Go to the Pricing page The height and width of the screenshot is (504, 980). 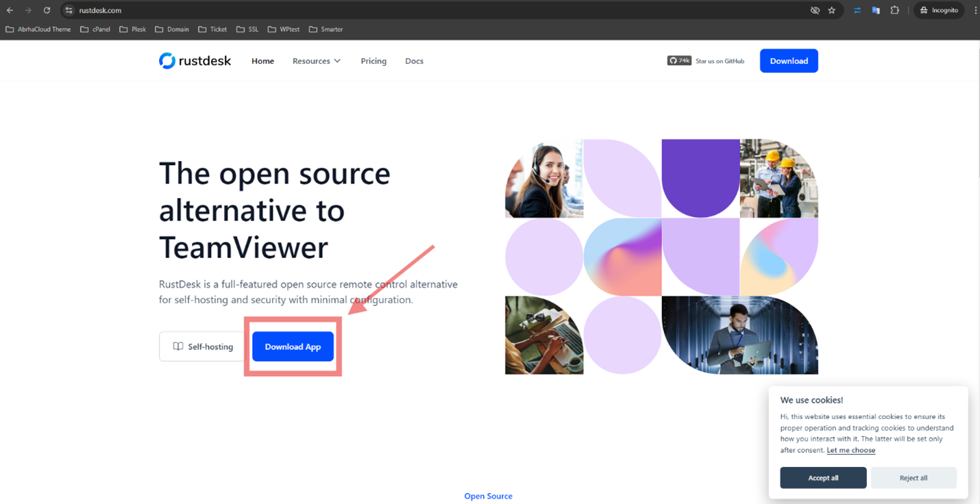(x=373, y=61)
